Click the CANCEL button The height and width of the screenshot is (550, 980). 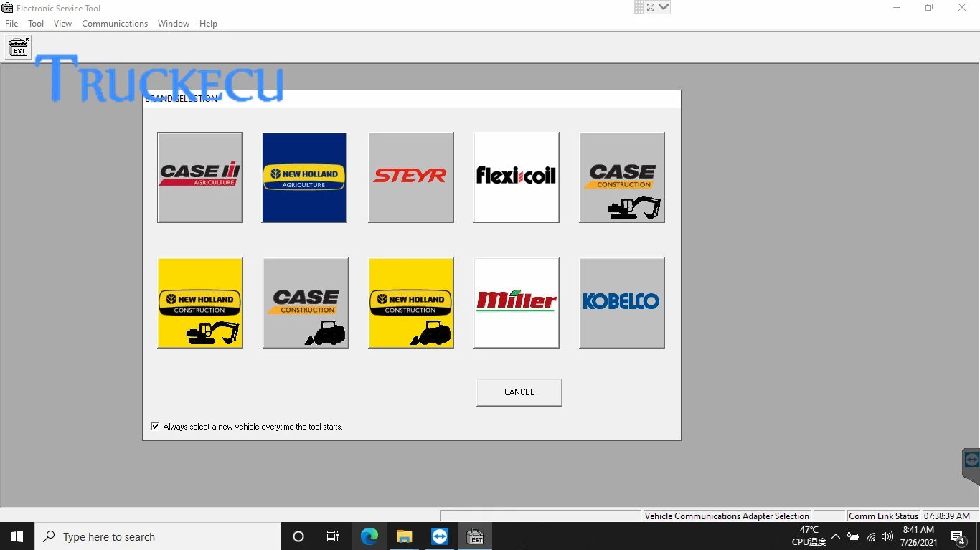pyautogui.click(x=519, y=392)
